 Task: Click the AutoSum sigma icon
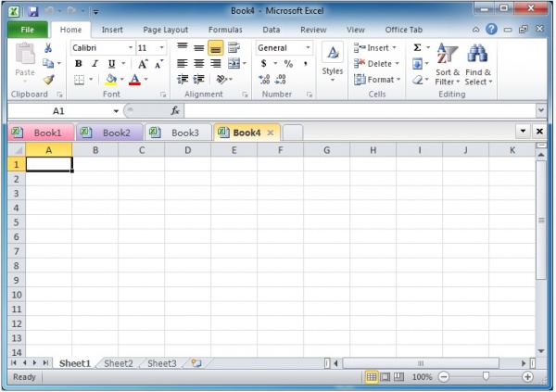pyautogui.click(x=417, y=47)
